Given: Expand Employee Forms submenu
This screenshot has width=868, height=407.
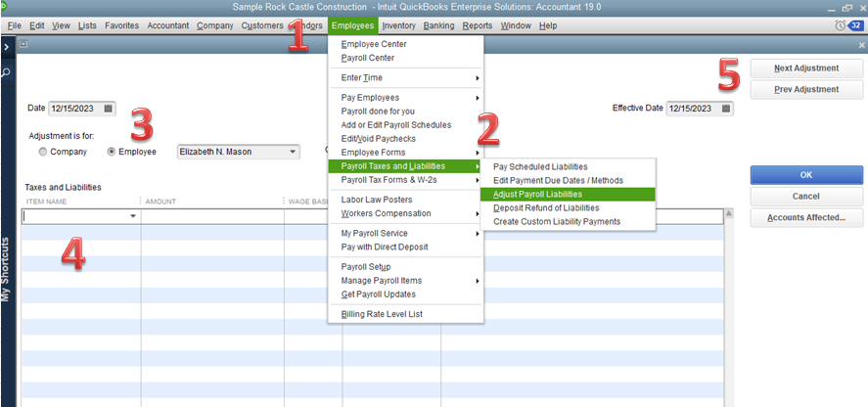Looking at the screenshot, I should point(478,153).
